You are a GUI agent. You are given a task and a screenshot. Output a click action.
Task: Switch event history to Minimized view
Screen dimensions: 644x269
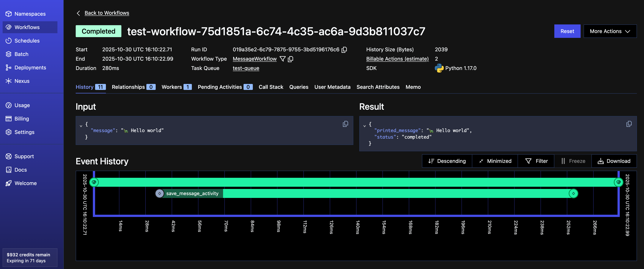click(x=494, y=161)
